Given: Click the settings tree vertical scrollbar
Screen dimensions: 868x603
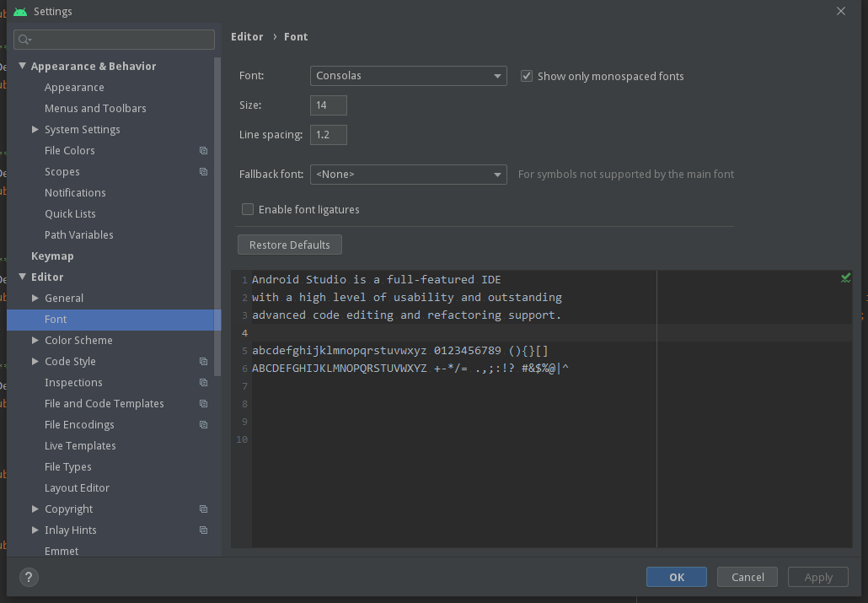Looking at the screenshot, I should [217, 216].
